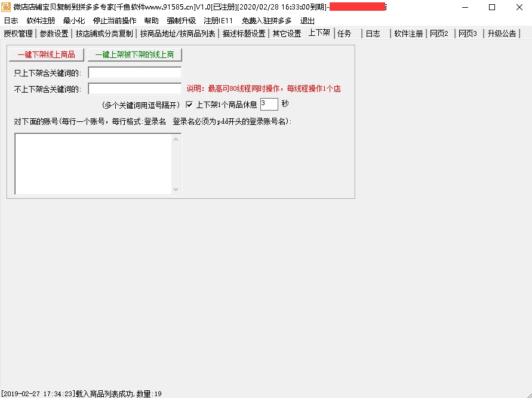The image size is (532, 398).
Task: Open the 帮助 menu
Action: 151,21
